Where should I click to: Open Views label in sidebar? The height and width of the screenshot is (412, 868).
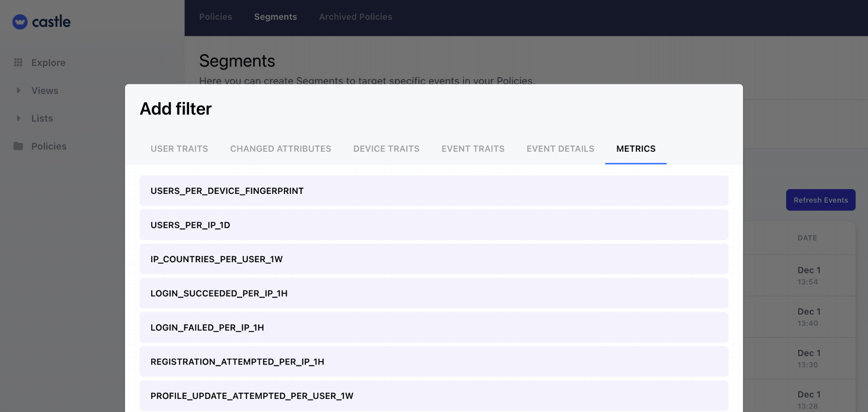point(45,91)
